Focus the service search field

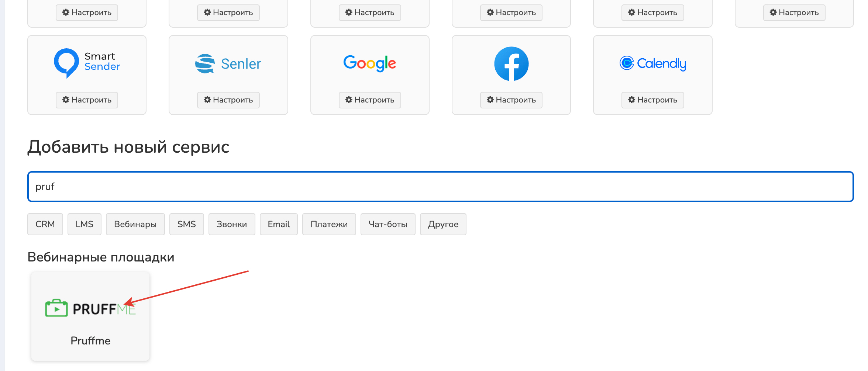[x=440, y=187]
